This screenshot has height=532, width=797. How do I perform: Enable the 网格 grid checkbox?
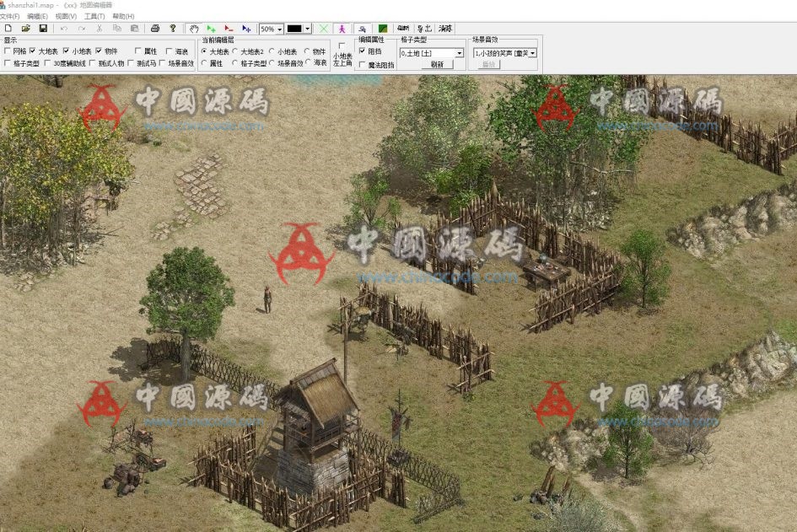[8, 51]
